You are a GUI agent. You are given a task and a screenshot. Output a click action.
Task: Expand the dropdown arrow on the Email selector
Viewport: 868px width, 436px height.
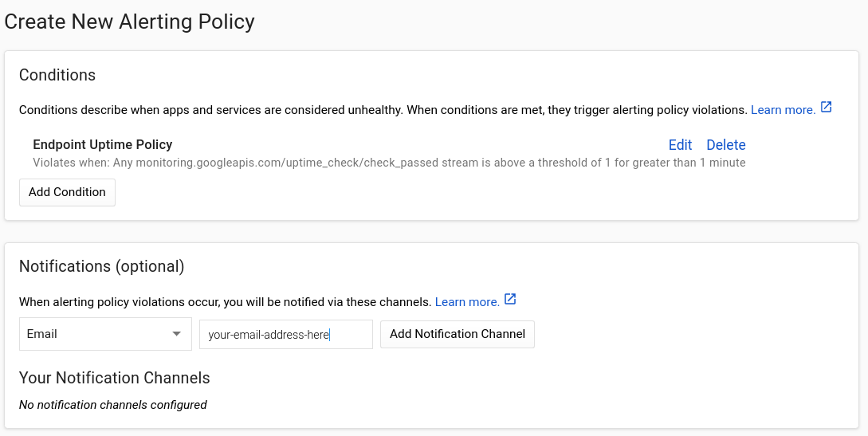pyautogui.click(x=176, y=334)
